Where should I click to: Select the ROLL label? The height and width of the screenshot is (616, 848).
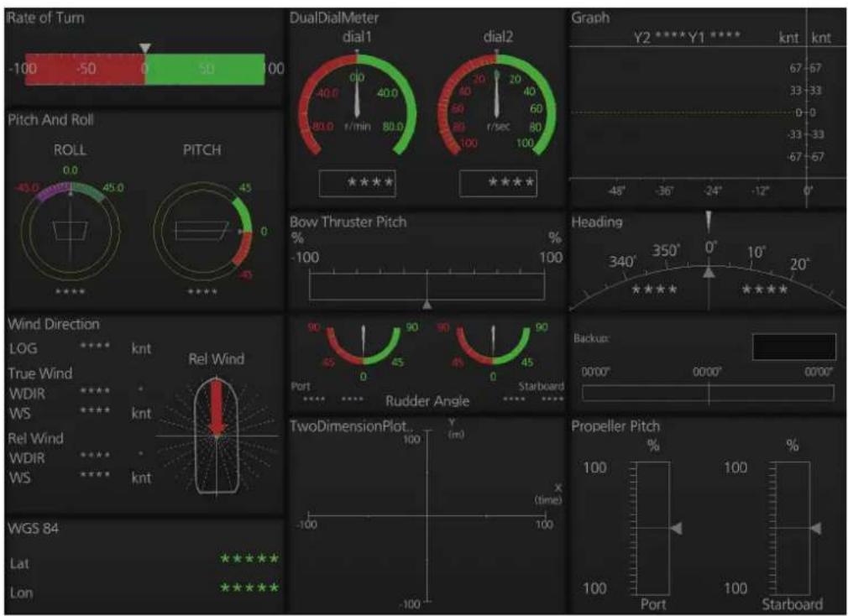coord(70,149)
